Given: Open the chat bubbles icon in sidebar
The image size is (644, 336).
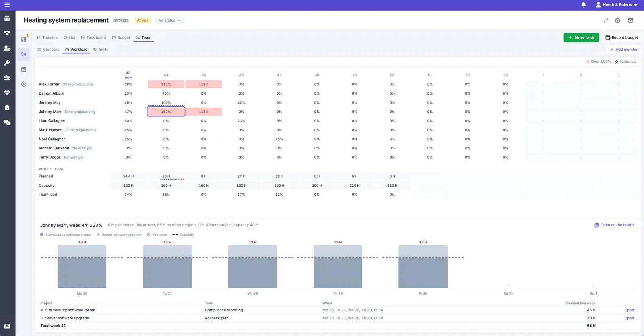Looking at the screenshot, I should pyautogui.click(x=7, y=122).
